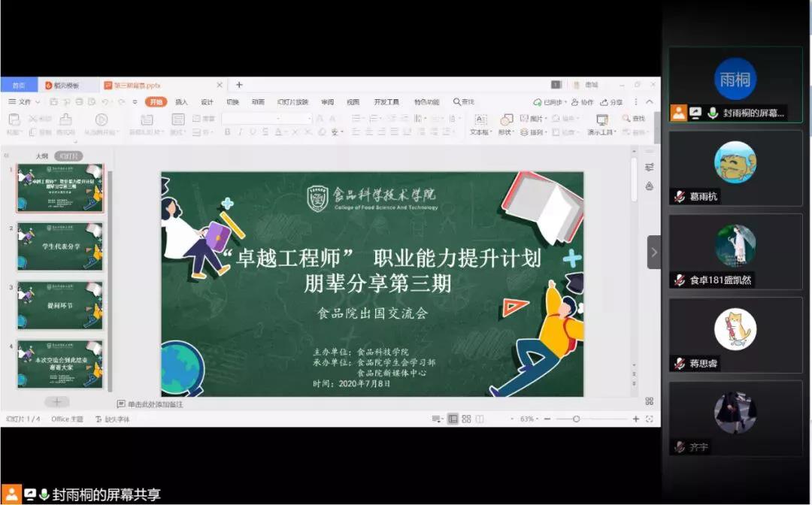Collapse the ribbon using the chevron arrow
This screenshot has width=812, height=505.
(650, 101)
